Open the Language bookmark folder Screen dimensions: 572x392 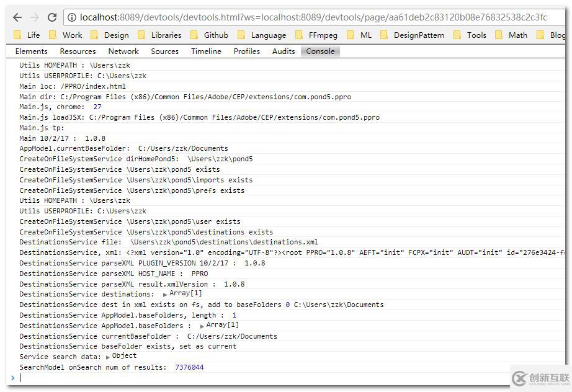pos(262,35)
